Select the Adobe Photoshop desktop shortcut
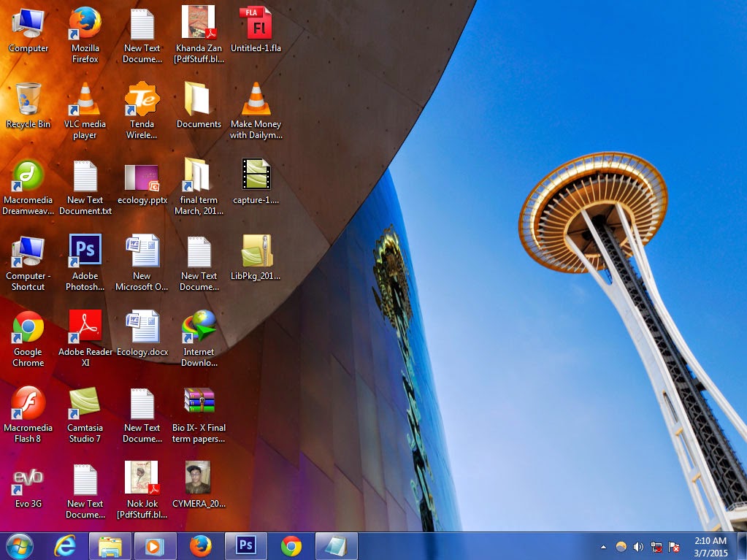This screenshot has width=747, height=560. coord(85,262)
